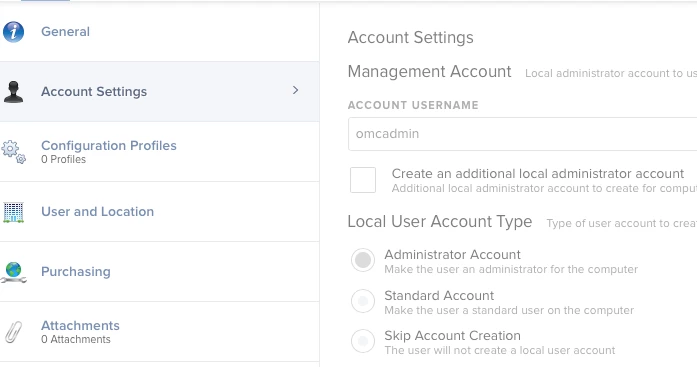Click the Account Settings label in sidebar
This screenshot has width=697, height=367.
click(x=94, y=92)
